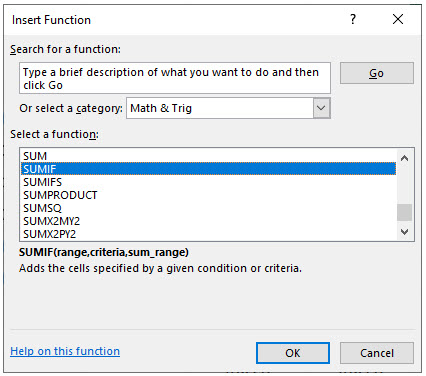This screenshot has height=376, width=426.
Task: Close the Insert Function dialog
Action: [x=398, y=19]
